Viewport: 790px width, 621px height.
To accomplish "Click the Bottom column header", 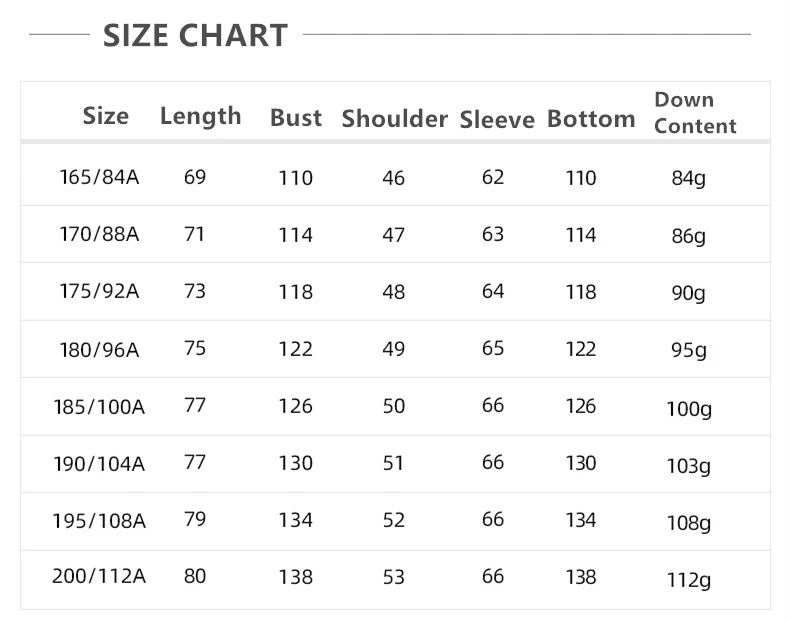I will click(x=591, y=119).
